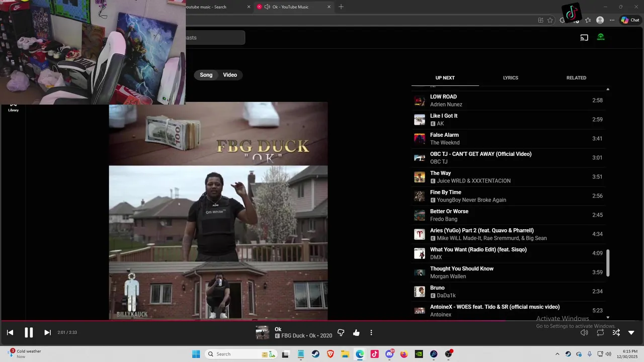Open NVIDIA app from the taskbar
The image size is (644, 362).
[x=419, y=354]
